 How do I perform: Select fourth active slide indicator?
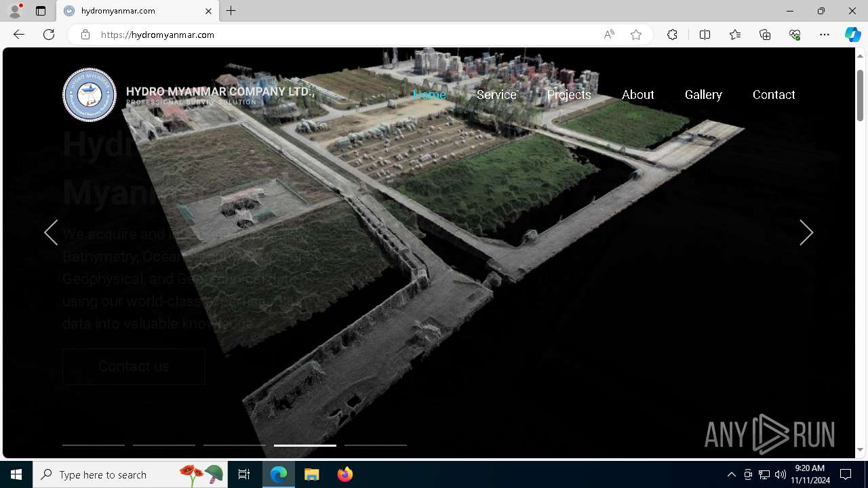pos(305,445)
